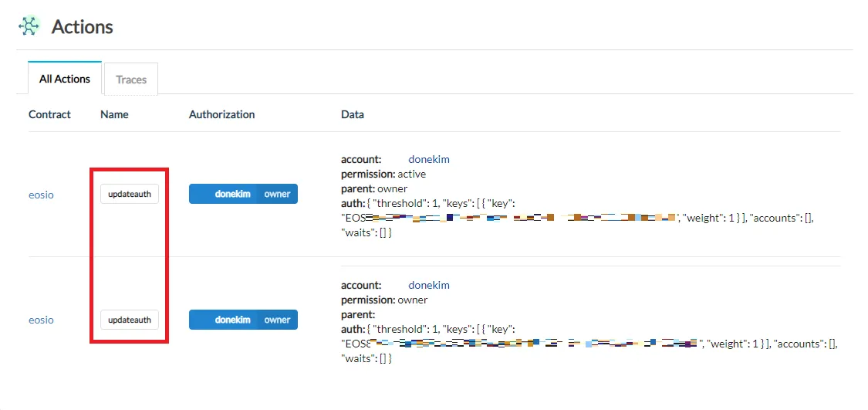Viewport: 868px width, 410px height.
Task: Open donekim account link above permission: active
Action: click(429, 160)
